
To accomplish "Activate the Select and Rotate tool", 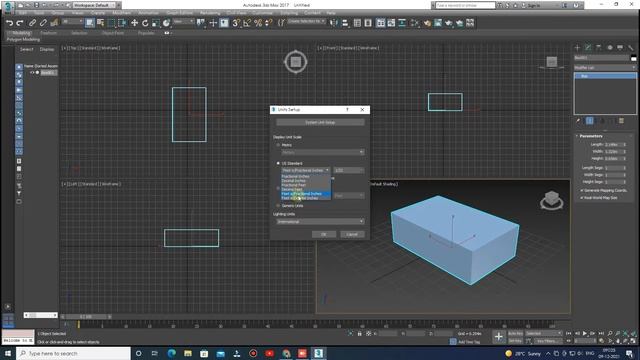I will [145, 23].
